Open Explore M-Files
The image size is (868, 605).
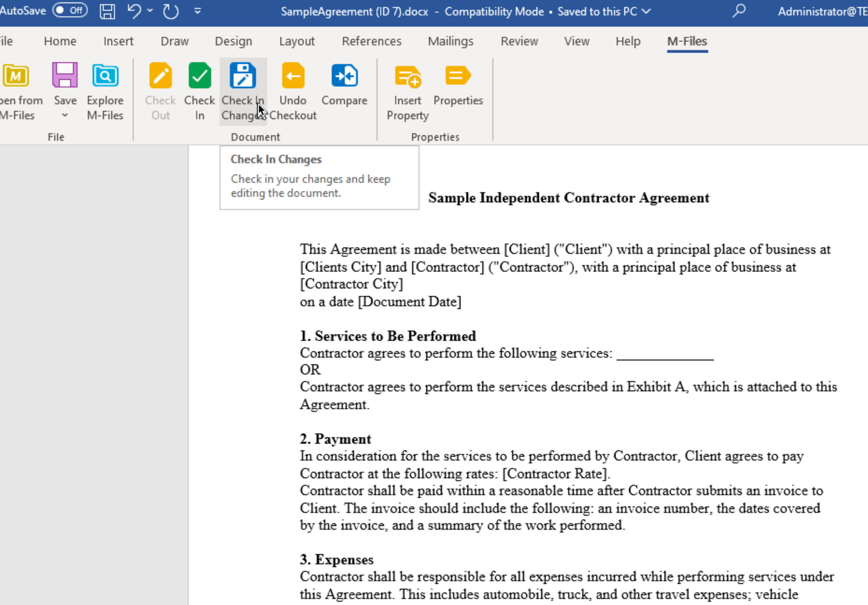click(105, 76)
